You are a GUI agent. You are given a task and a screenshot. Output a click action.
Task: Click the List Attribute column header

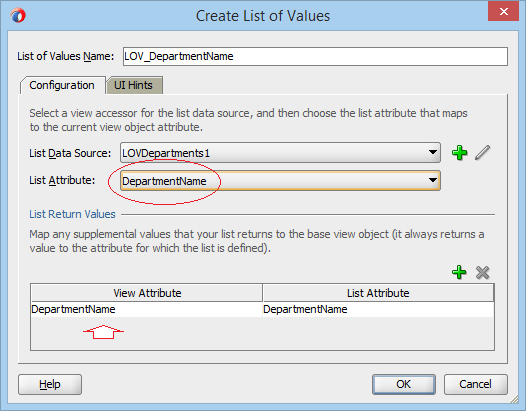(x=378, y=293)
